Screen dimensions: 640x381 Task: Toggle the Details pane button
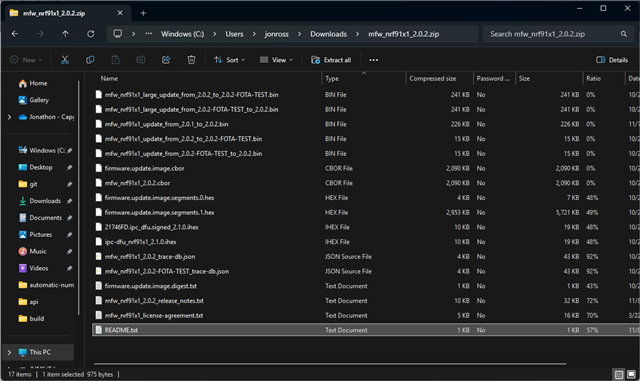612,60
